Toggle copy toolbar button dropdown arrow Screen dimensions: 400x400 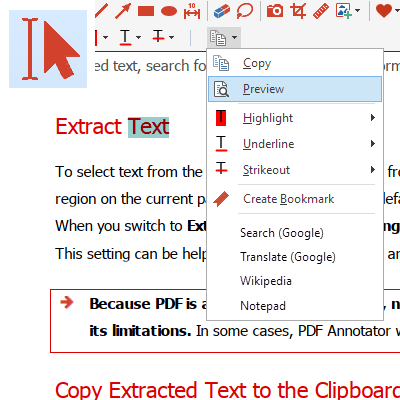(x=234, y=37)
